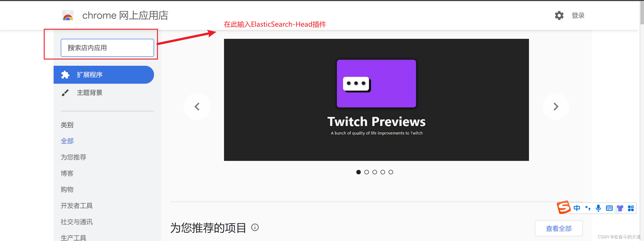644x241 pixels.
Task: Select the fifth carousel dot
Action: [391, 172]
